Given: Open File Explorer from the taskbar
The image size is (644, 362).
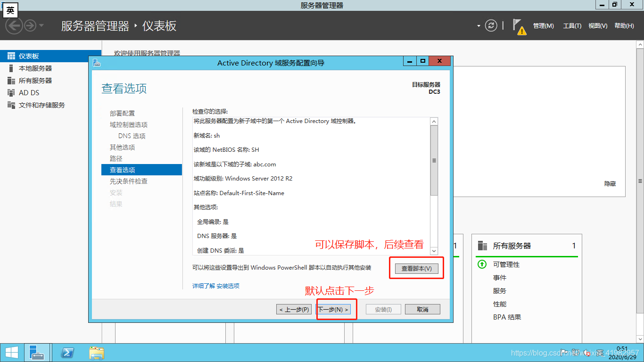Looking at the screenshot, I should (x=97, y=353).
